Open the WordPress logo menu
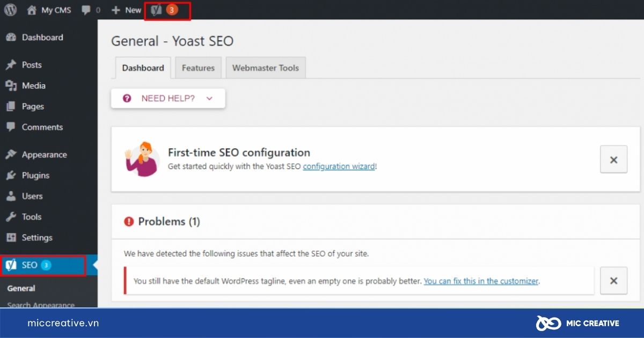Viewport: 644px width, 338px height. [11, 10]
